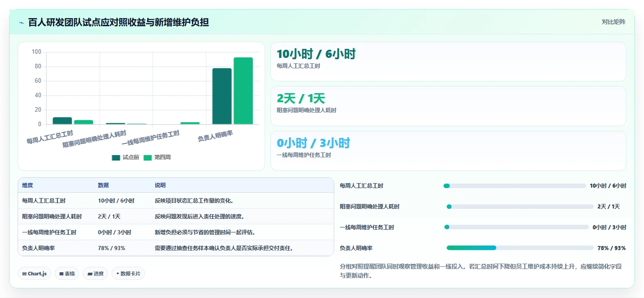Screen dimensions: 644x298
Task: Click the description 反映项目状态汇总工作量的变化。
Action: pyautogui.click(x=194, y=200)
